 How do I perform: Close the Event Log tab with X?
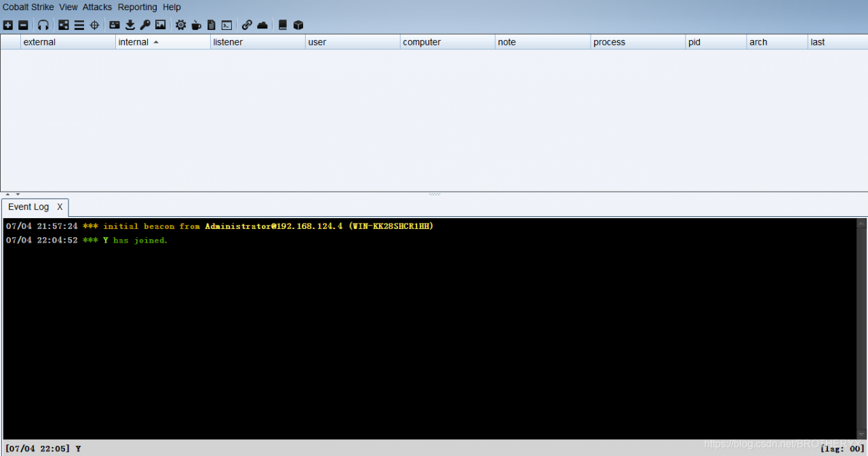pyautogui.click(x=60, y=207)
